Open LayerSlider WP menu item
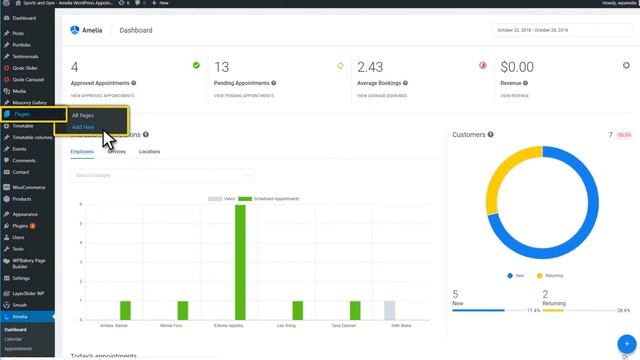 (x=27, y=293)
